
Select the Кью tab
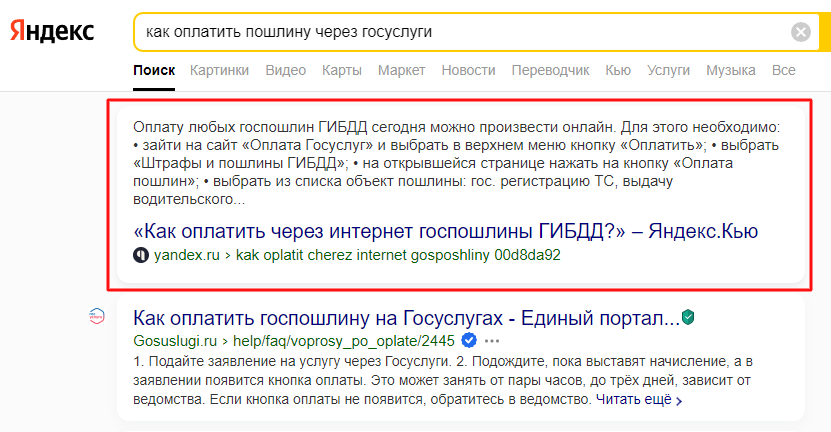click(x=618, y=70)
